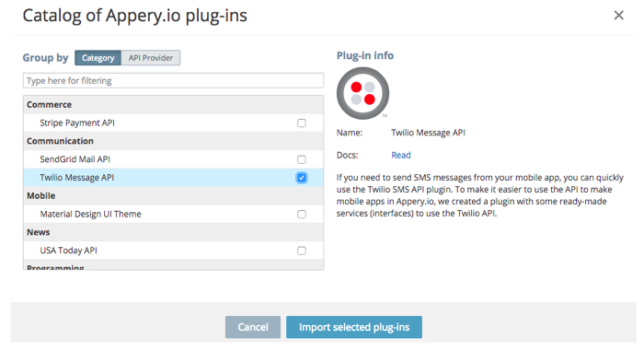Click the Catalog of Appery.io plug-ins title

coord(134,16)
